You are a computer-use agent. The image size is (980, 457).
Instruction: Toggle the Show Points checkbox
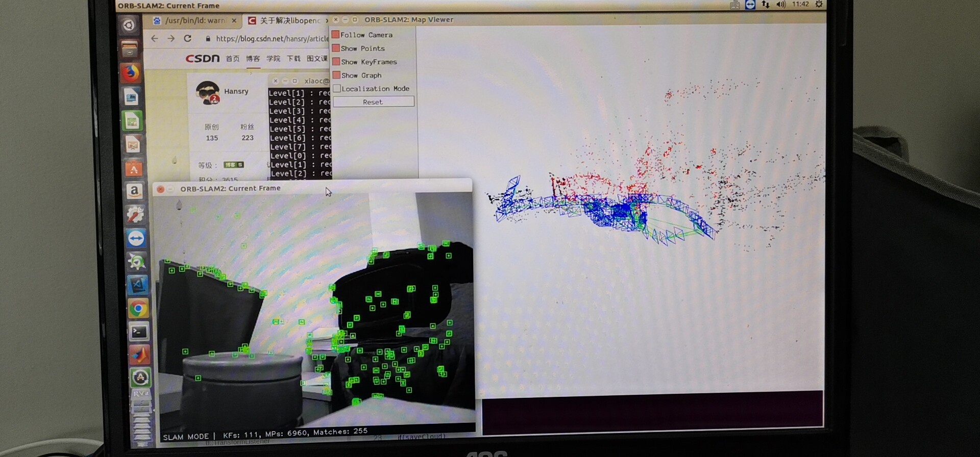[336, 48]
